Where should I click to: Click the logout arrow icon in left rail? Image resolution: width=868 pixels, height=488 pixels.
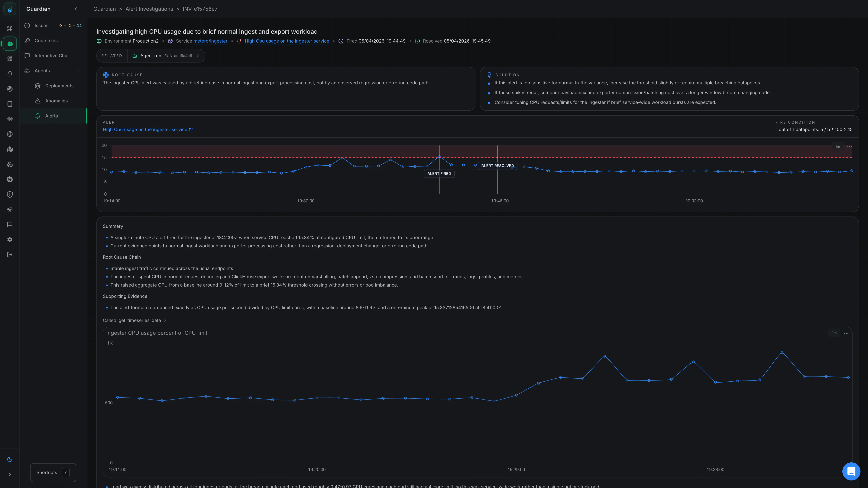click(x=10, y=255)
